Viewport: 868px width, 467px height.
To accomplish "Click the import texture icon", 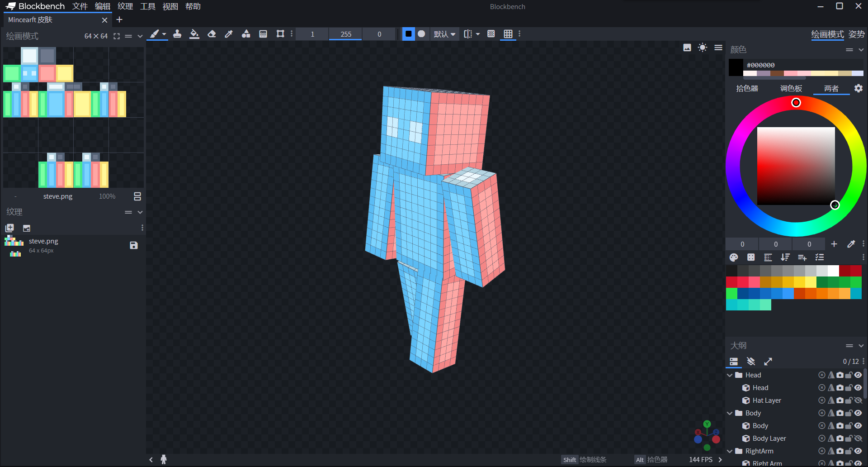I will (27, 228).
